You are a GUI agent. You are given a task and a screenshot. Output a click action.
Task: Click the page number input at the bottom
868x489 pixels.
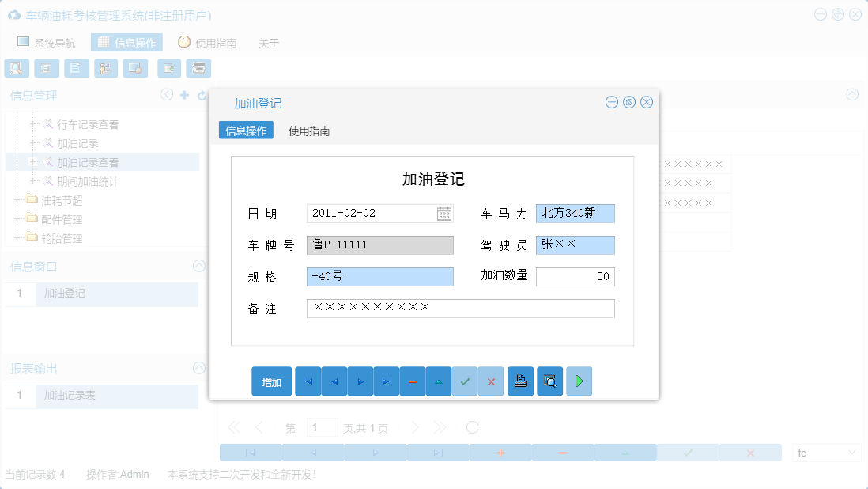pos(323,426)
